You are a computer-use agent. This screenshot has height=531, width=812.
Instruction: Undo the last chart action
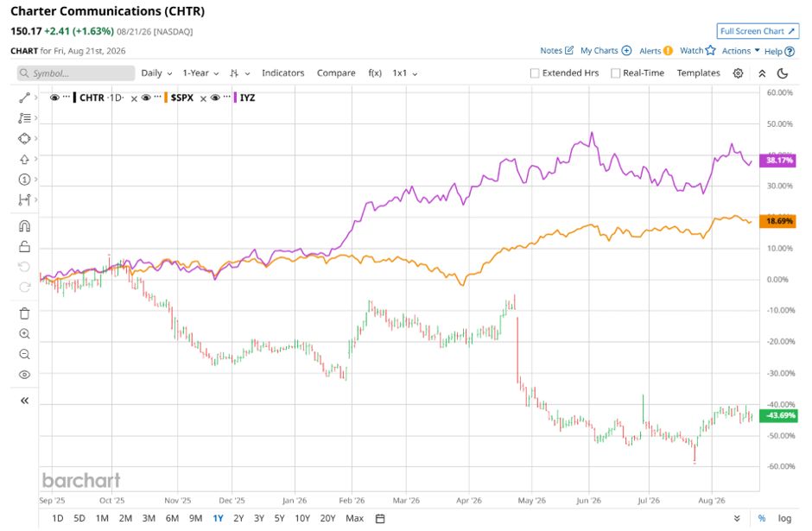point(24,267)
